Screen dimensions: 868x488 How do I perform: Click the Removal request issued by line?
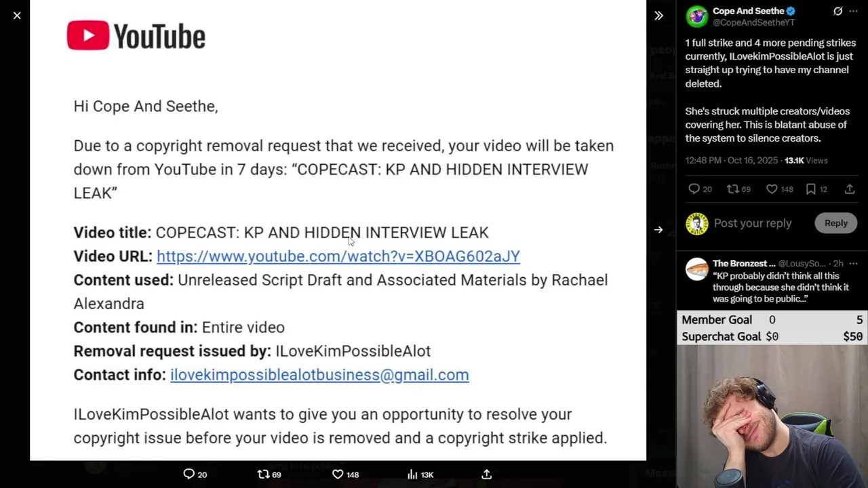click(x=252, y=351)
